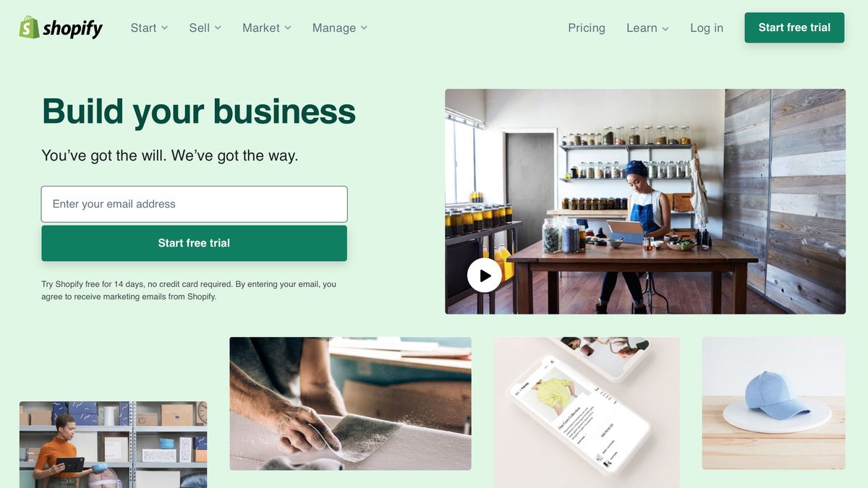Open the blue cap product image

click(x=773, y=403)
